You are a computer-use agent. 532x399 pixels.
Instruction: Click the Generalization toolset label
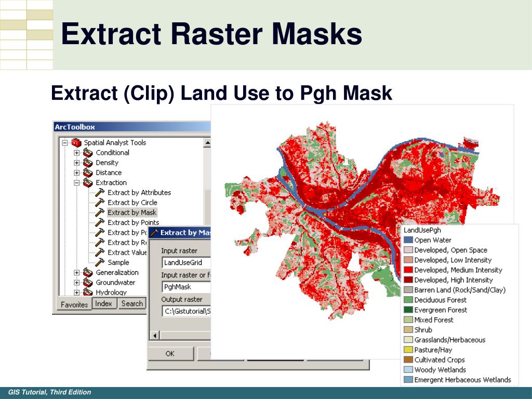pos(117,272)
